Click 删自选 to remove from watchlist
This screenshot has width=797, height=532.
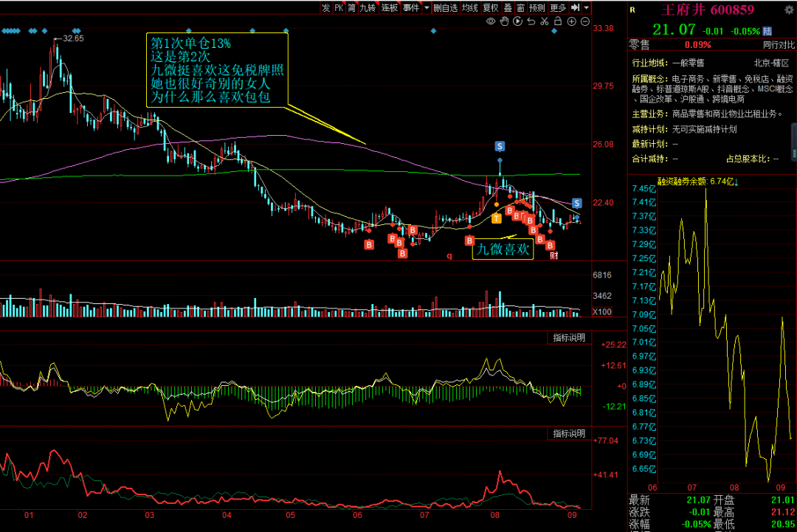click(445, 7)
